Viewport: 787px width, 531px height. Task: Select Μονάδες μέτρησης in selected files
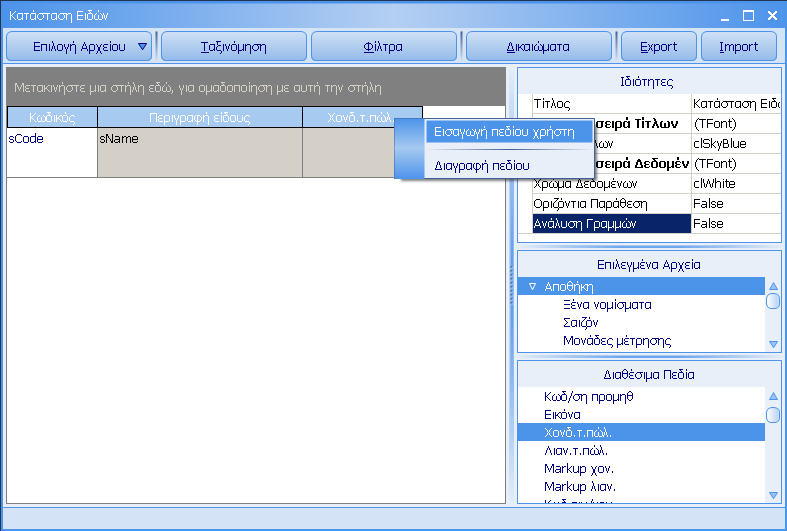617,341
